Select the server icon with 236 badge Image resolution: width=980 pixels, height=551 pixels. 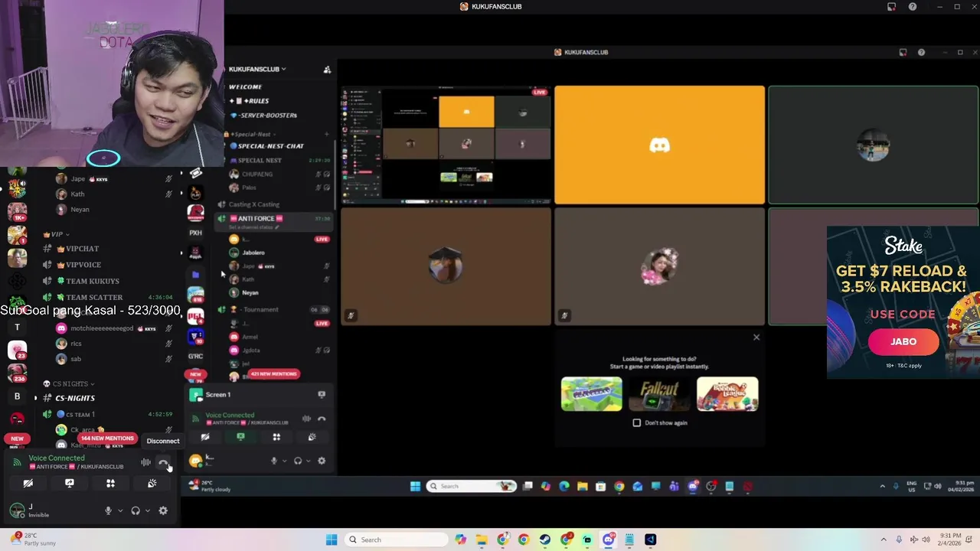[17, 373]
